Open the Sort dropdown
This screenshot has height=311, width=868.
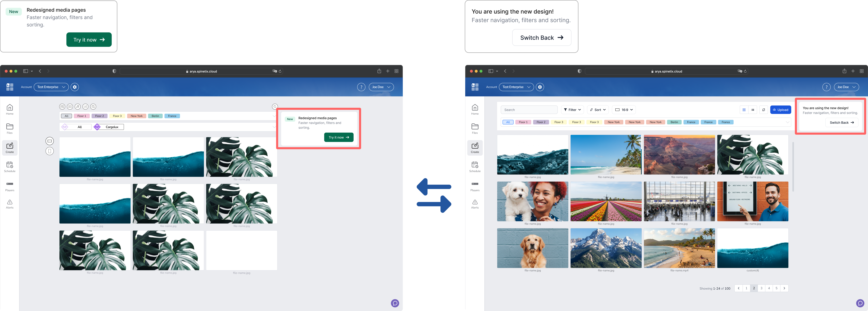pos(598,110)
